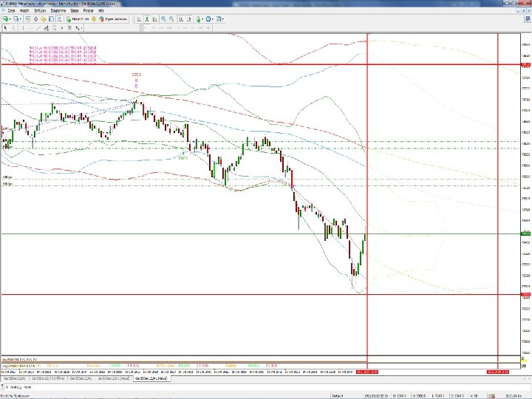Image resolution: width=532 pixels, height=399 pixels.
Task: Switch chart to bar chart type
Action: point(139,19)
